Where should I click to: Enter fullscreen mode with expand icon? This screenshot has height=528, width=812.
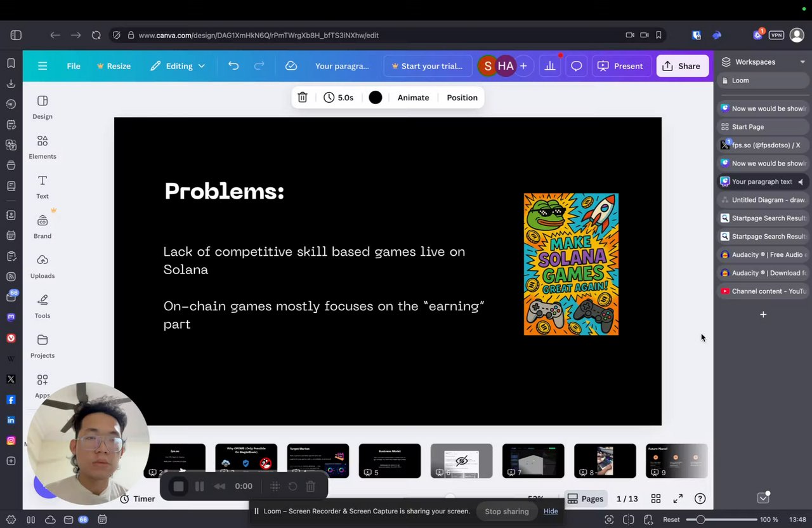[678, 499]
